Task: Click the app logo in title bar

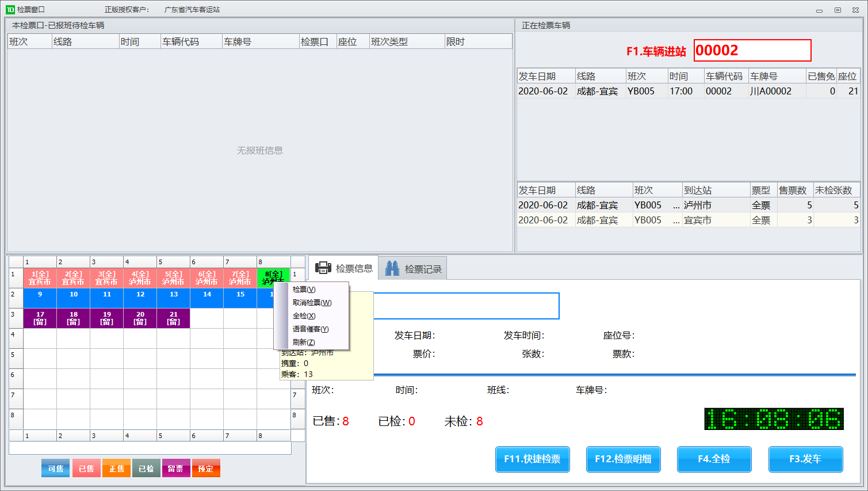Action: [x=10, y=10]
